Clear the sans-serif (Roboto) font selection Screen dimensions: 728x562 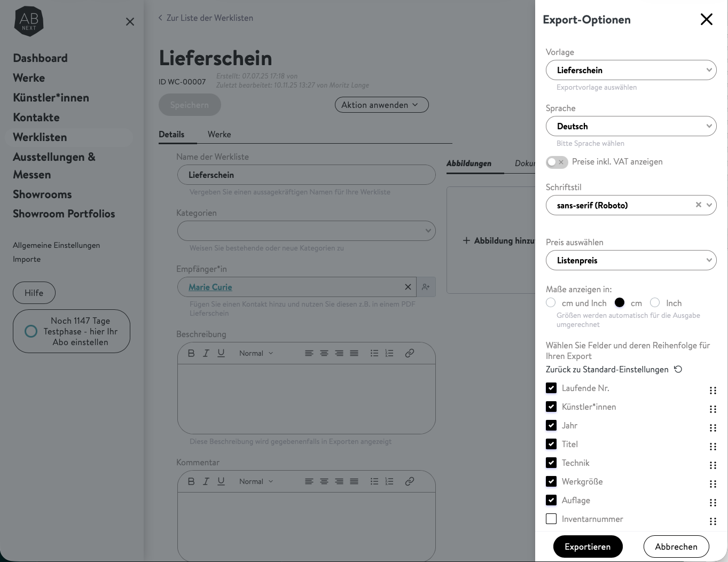[x=698, y=205]
